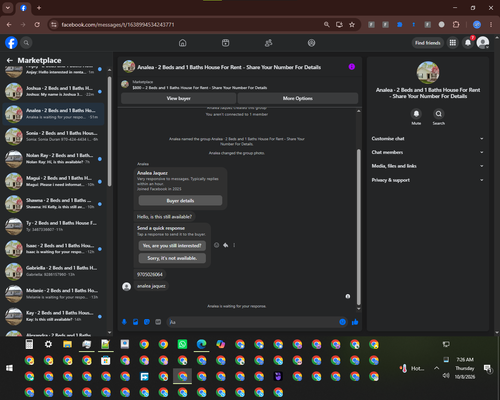Viewport: 500px width, 400px height.
Task: Open the Facebook menu grid icon
Action: pos(452,43)
